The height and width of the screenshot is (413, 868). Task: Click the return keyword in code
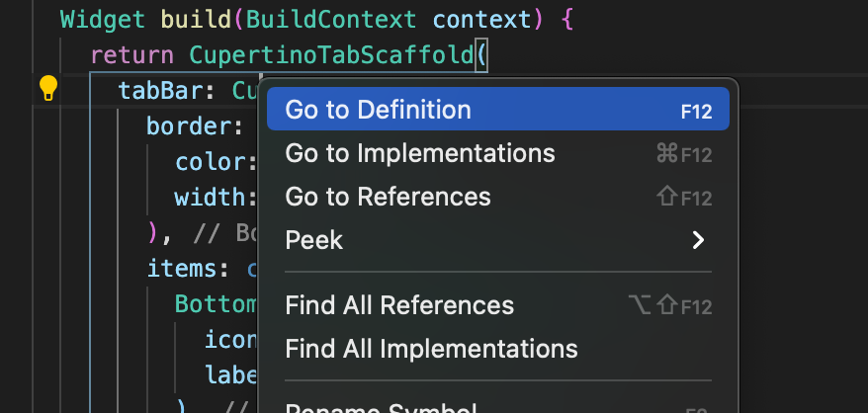(x=132, y=54)
